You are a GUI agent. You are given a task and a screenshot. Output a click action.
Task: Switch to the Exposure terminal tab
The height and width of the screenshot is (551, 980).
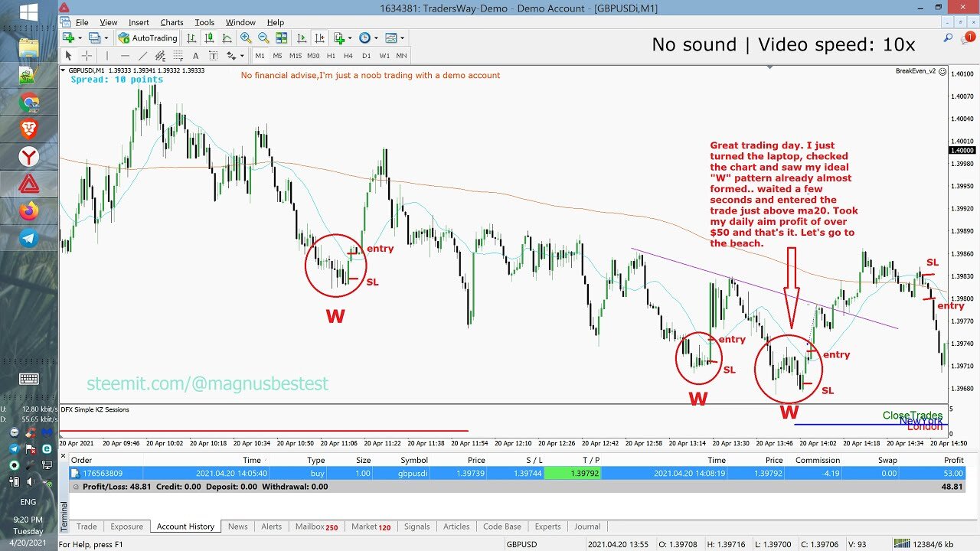pyautogui.click(x=126, y=527)
